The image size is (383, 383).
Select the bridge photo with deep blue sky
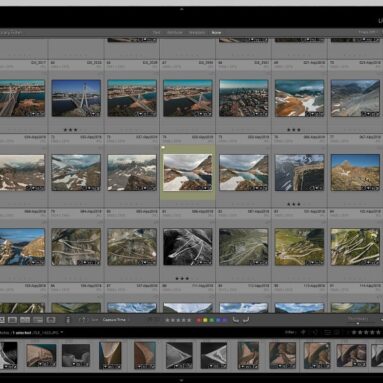[x=76, y=98]
